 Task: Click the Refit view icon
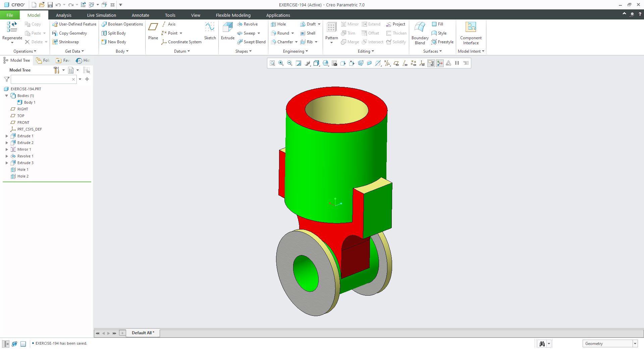point(272,63)
